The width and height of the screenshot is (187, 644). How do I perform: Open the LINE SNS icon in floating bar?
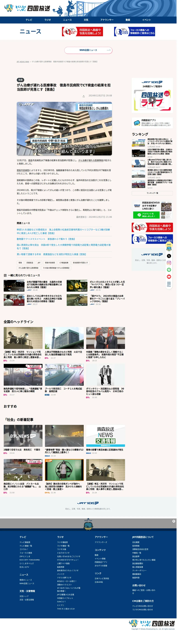(169, 270)
